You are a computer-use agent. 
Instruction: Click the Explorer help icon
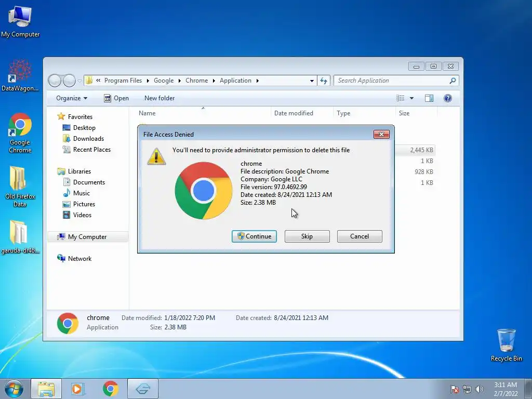[x=447, y=98]
